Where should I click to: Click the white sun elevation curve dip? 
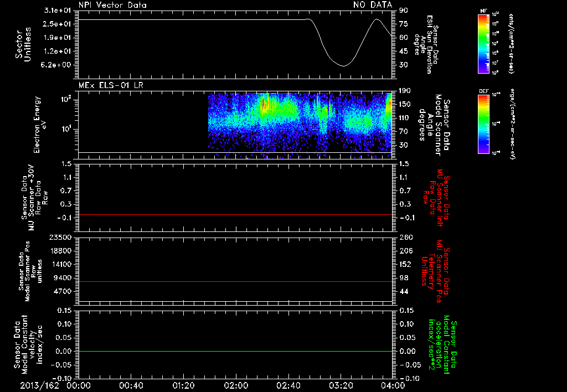click(x=343, y=65)
